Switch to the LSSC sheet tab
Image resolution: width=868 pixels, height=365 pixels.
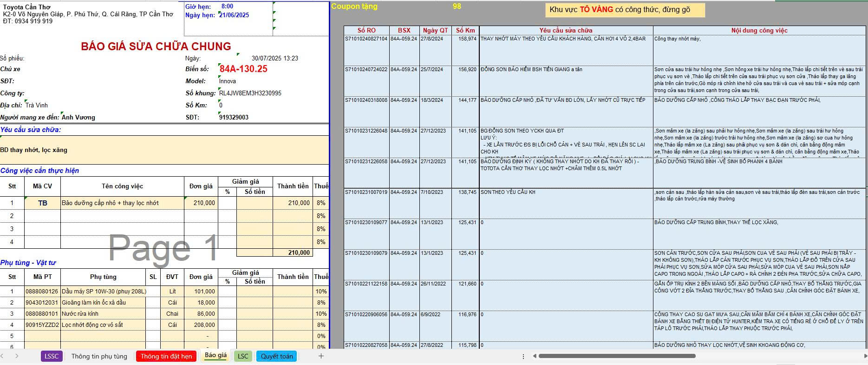pyautogui.click(x=52, y=356)
